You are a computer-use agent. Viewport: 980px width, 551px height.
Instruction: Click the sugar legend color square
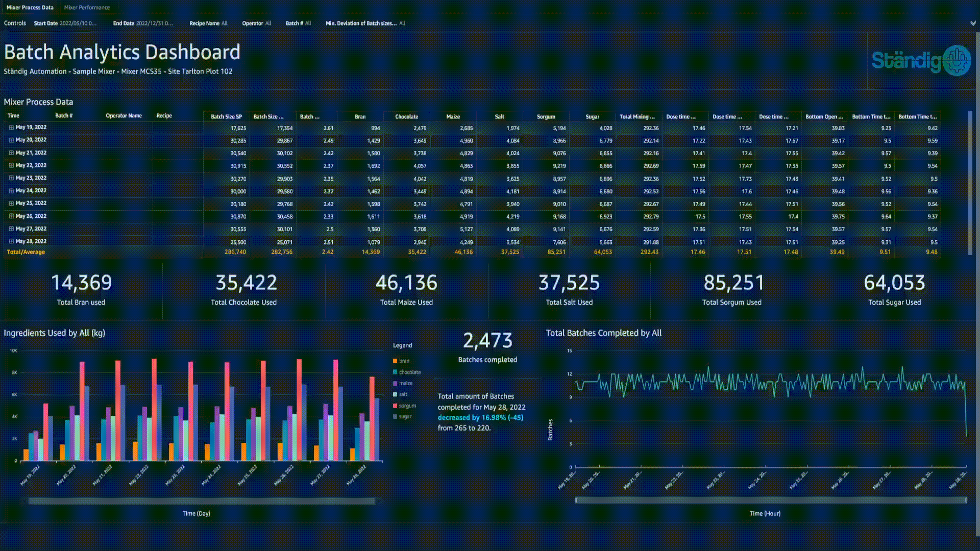click(x=395, y=417)
